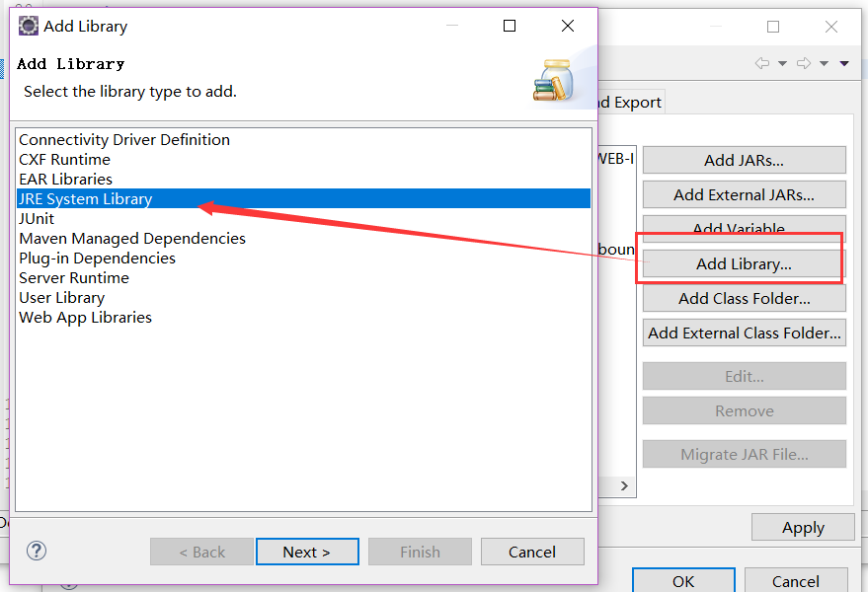The height and width of the screenshot is (592, 868).
Task: Switch to the Order and Export tab
Action: point(628,102)
